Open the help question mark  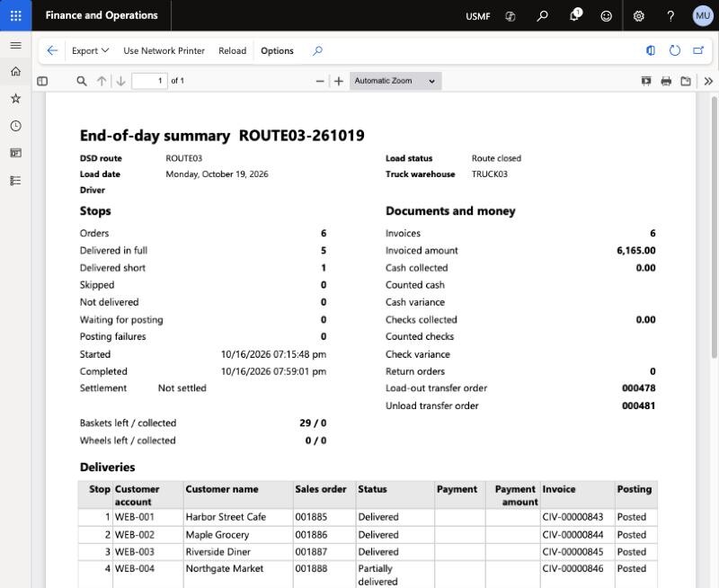(x=670, y=16)
